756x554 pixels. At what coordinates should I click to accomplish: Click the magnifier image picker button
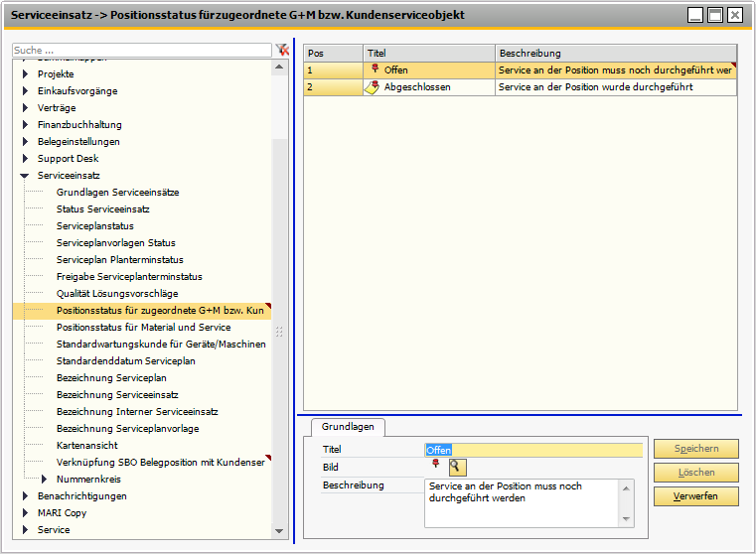[457, 468]
